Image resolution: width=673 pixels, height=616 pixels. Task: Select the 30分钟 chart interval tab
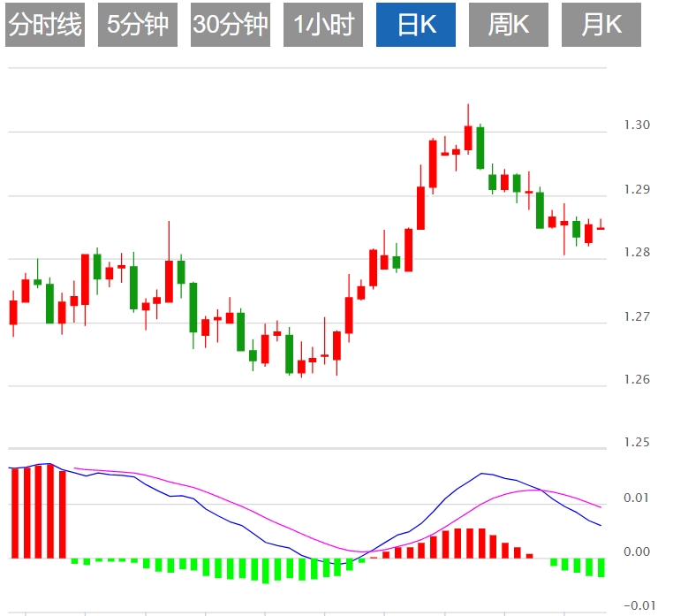pyautogui.click(x=231, y=25)
